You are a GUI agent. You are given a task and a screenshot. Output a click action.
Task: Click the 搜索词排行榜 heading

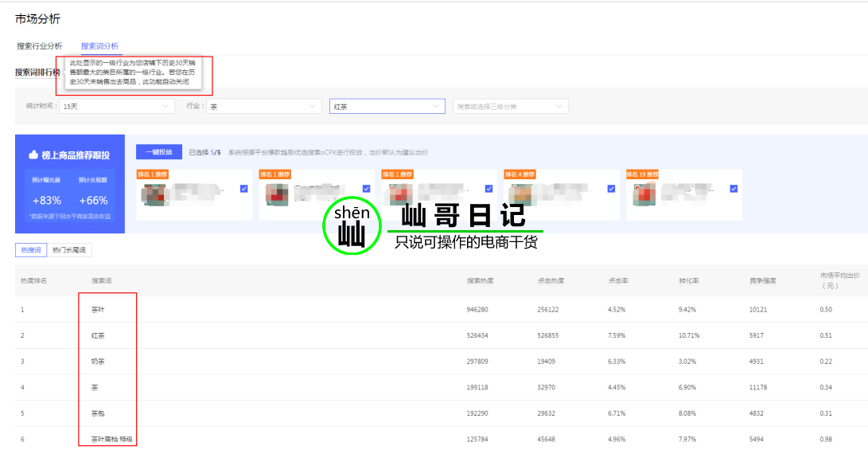37,72
